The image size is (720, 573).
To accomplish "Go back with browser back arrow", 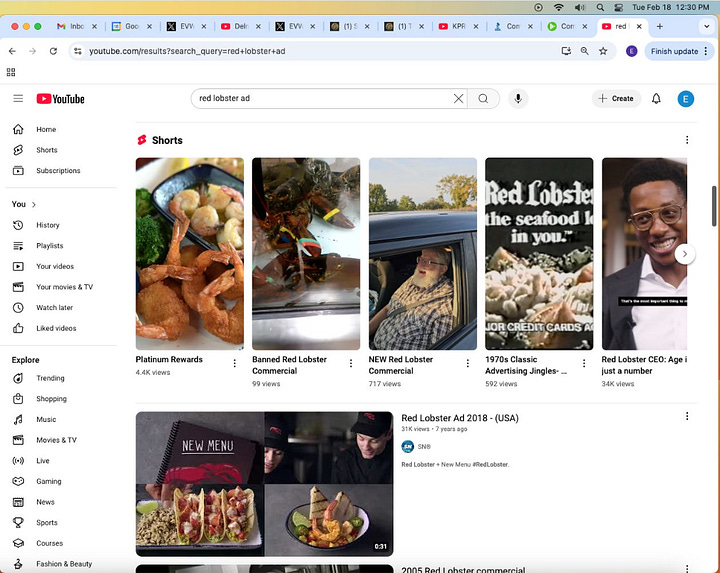I will pos(12,51).
